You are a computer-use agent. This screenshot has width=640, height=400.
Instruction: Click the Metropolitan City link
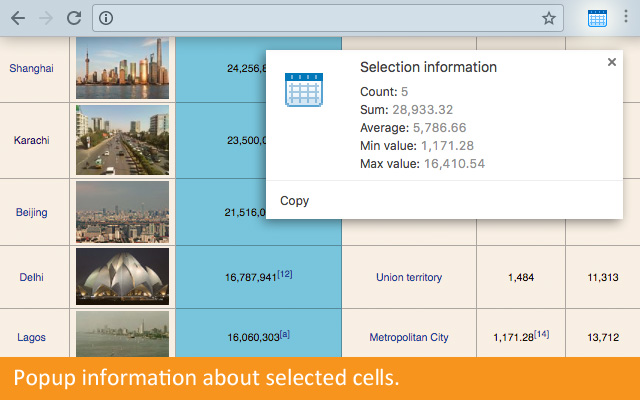click(408, 338)
